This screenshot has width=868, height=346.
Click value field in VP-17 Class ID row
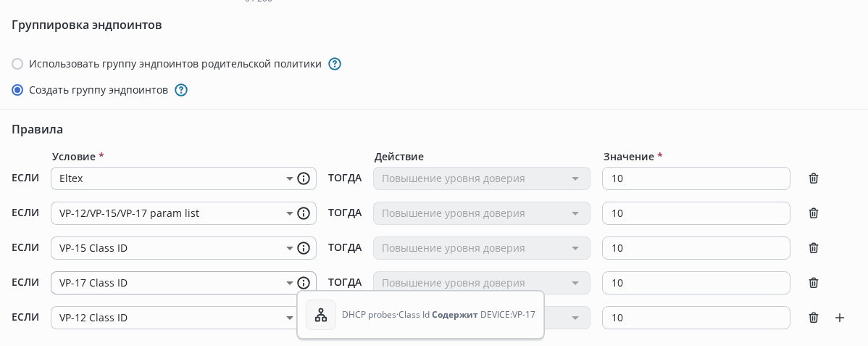pyautogui.click(x=696, y=283)
